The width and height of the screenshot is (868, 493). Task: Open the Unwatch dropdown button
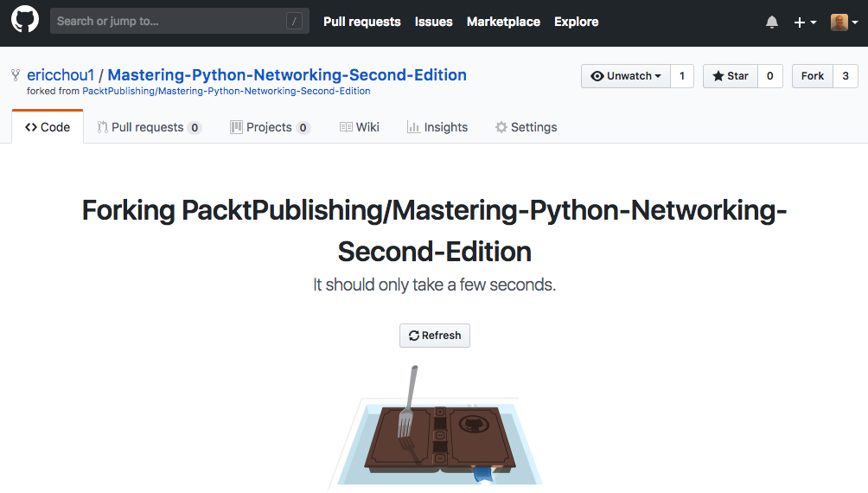click(625, 76)
